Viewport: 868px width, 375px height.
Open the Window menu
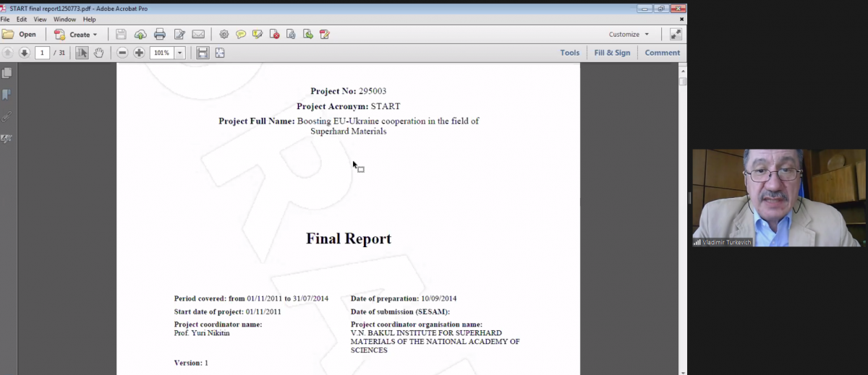tap(64, 20)
